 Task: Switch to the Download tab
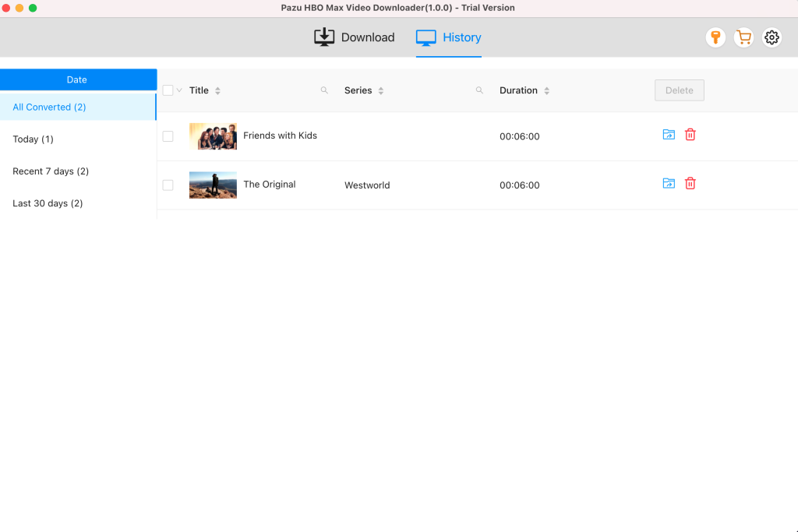pos(355,37)
